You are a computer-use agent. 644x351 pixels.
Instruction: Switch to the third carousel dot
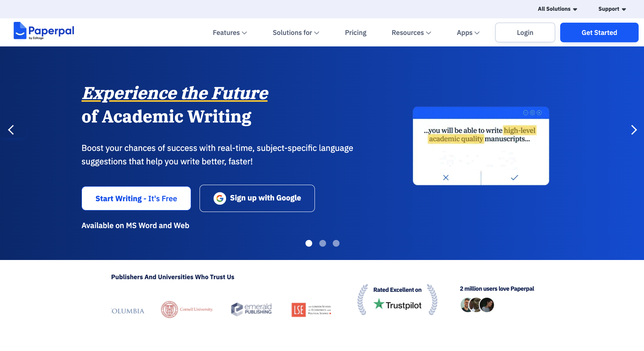tap(336, 243)
